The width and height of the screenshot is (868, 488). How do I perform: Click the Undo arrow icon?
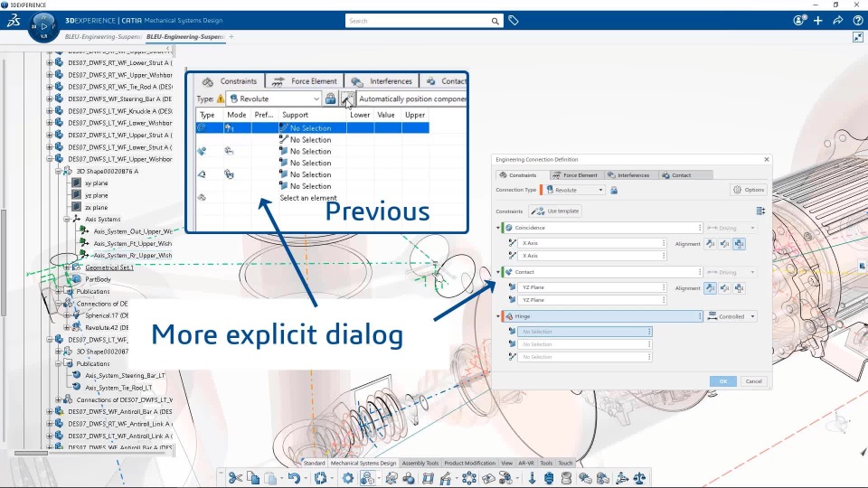click(x=294, y=478)
